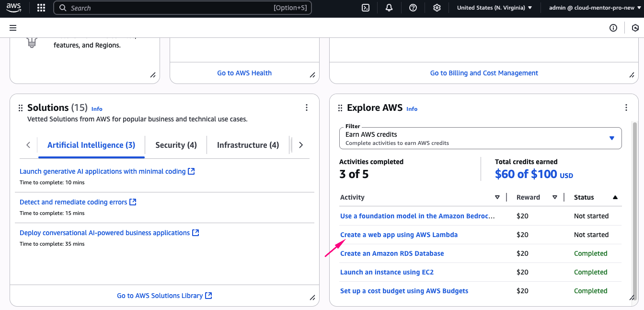Sort activities by Status column arrow

click(615, 197)
